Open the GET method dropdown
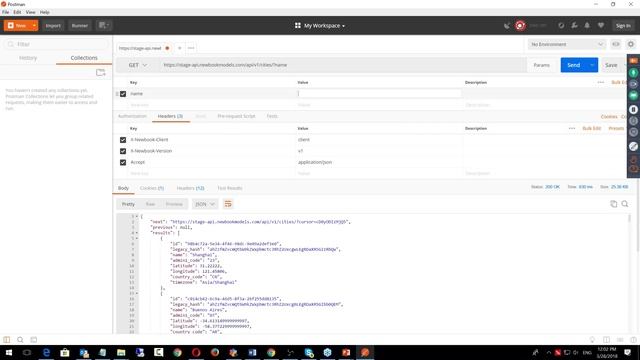The image size is (640, 360). (138, 65)
